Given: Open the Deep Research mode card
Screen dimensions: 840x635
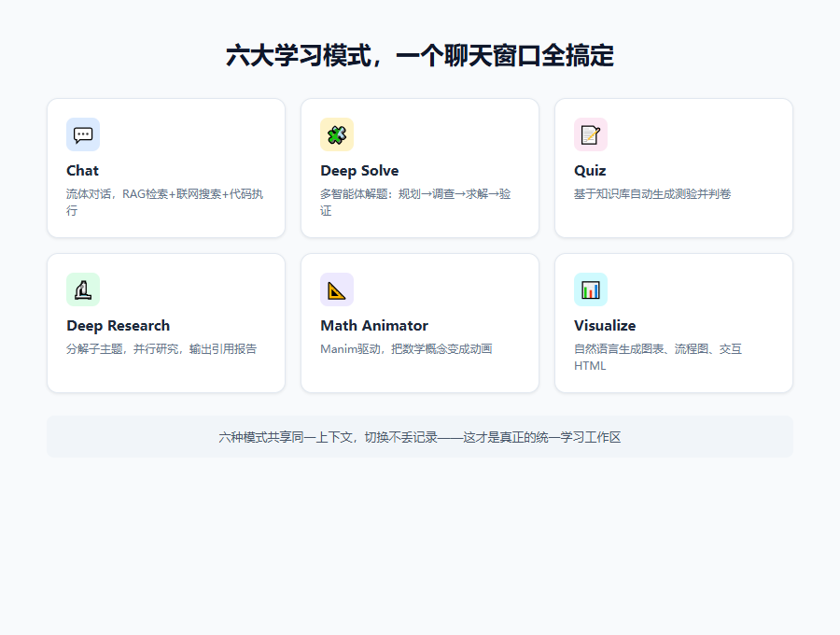Looking at the screenshot, I should [x=166, y=322].
